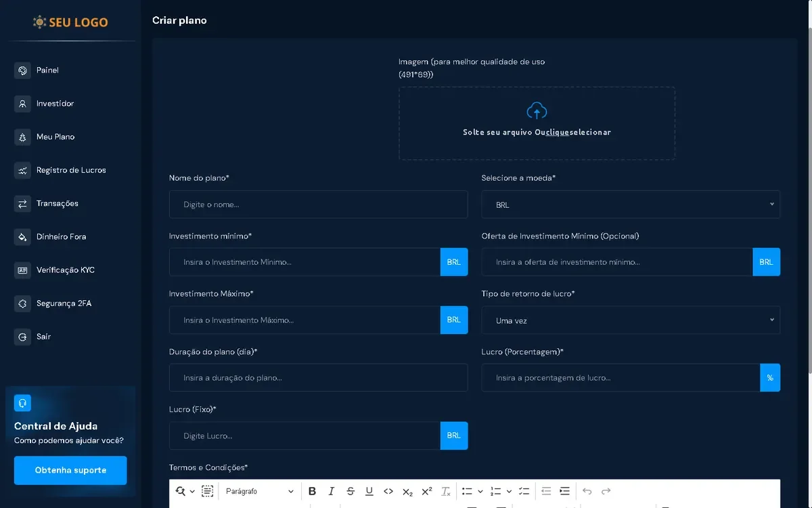The width and height of the screenshot is (812, 508).
Task: Click the Obtenha suporte button
Action: click(x=70, y=470)
